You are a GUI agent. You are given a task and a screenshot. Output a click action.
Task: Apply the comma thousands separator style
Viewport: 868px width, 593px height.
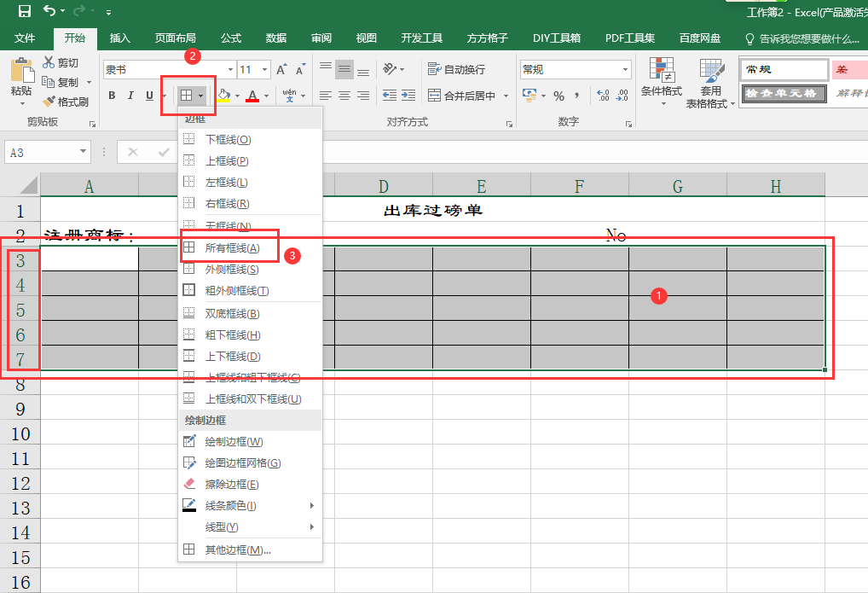click(x=577, y=96)
